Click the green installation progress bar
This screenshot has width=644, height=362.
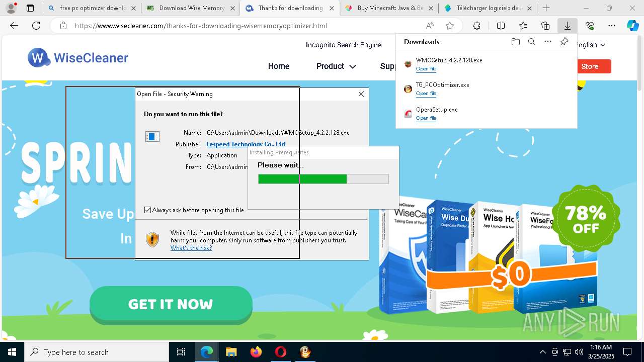click(324, 179)
